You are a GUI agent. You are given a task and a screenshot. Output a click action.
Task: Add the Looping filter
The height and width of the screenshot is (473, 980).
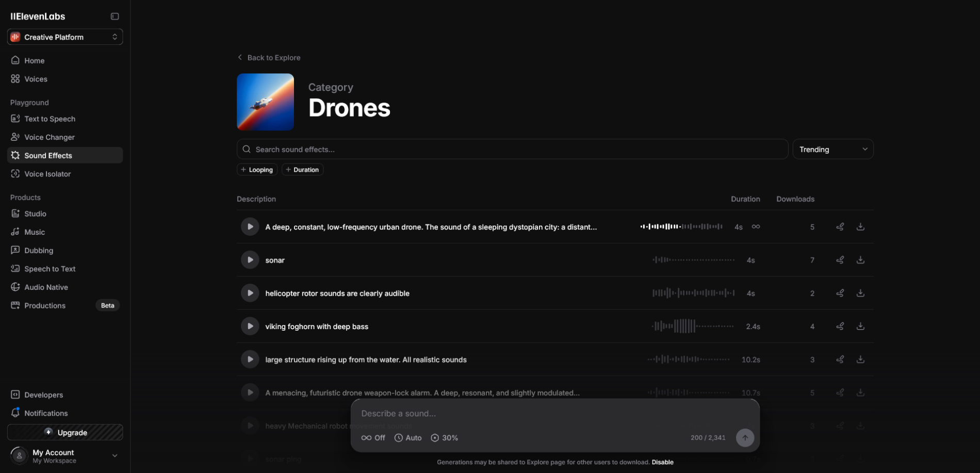(257, 170)
